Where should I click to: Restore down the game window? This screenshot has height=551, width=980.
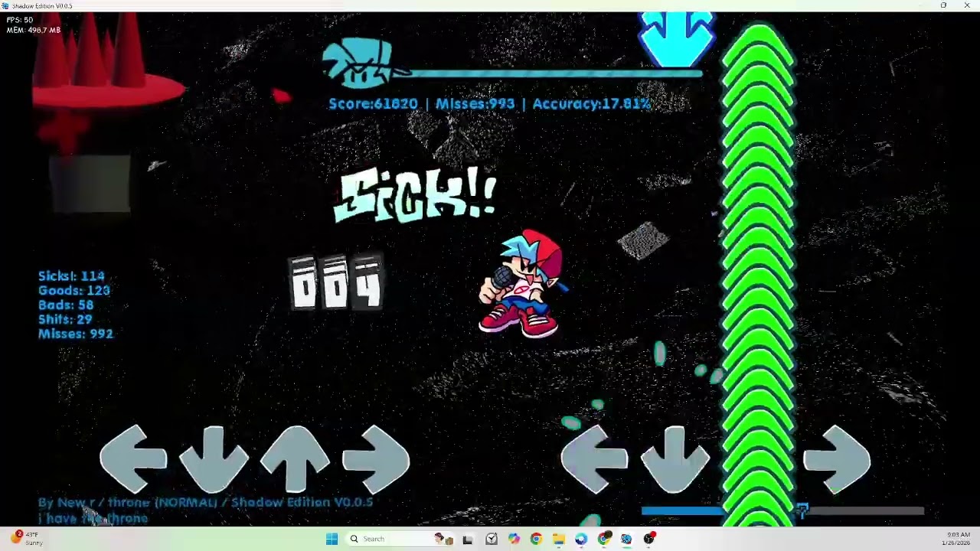tap(943, 5)
